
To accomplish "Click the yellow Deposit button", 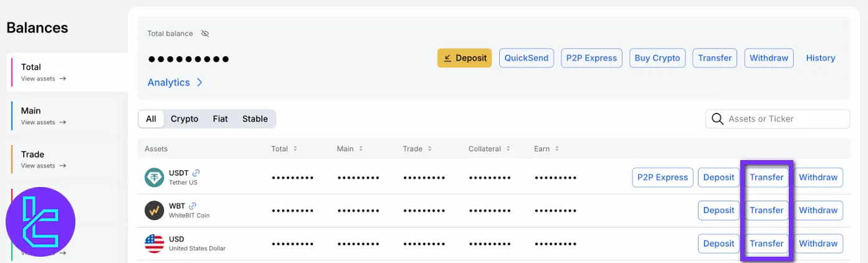I will point(464,58).
